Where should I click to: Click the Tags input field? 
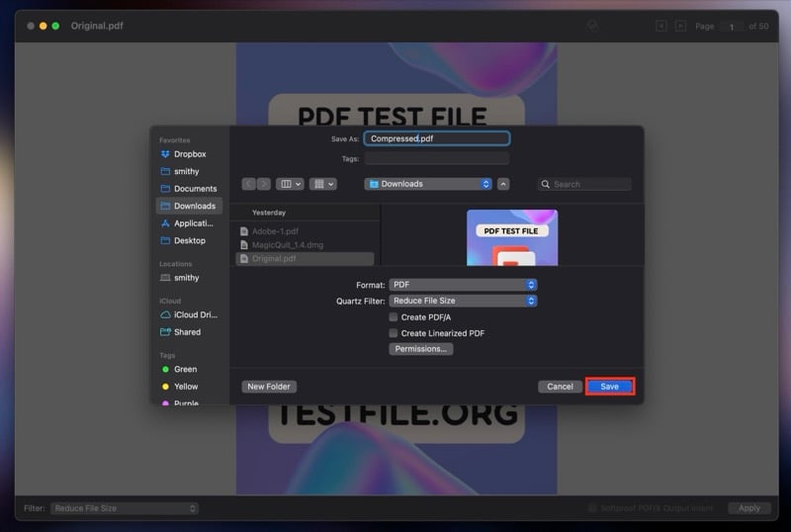(x=437, y=158)
